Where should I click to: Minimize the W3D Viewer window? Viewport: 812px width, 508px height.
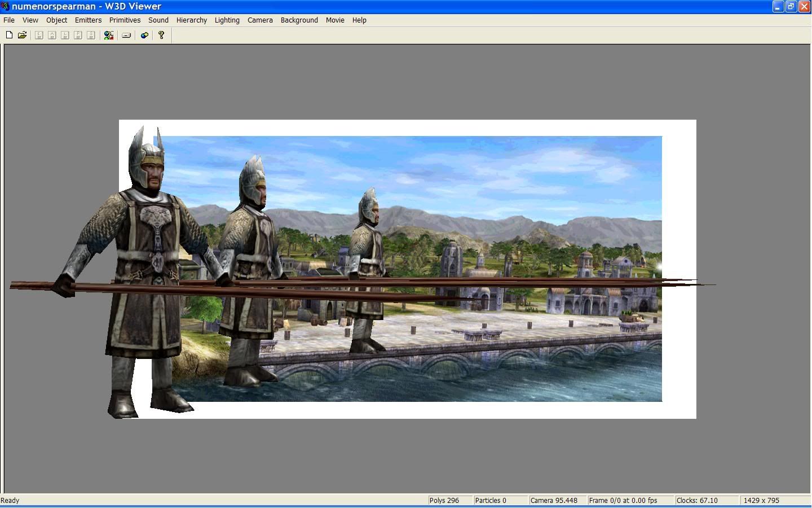pos(778,6)
